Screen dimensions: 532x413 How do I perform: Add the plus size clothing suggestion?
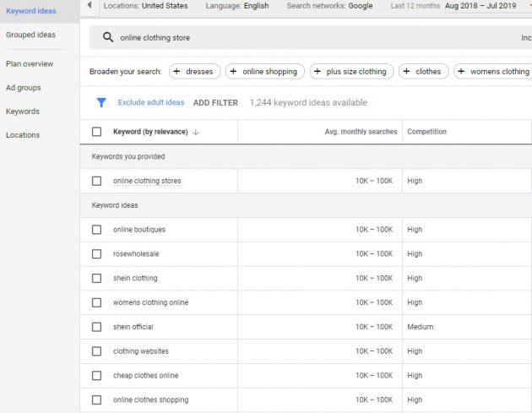tap(351, 72)
